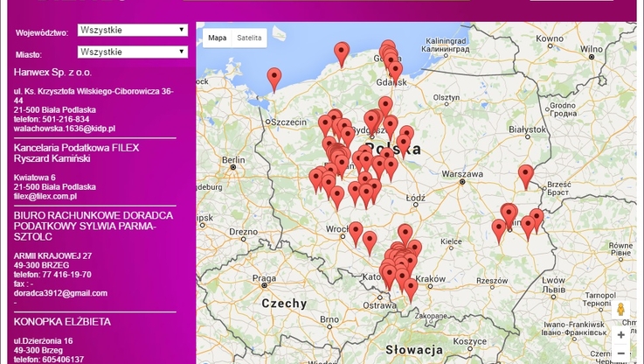
Task: Select the KONOPKA ELŻBIETA entry
Action: pyautogui.click(x=62, y=322)
